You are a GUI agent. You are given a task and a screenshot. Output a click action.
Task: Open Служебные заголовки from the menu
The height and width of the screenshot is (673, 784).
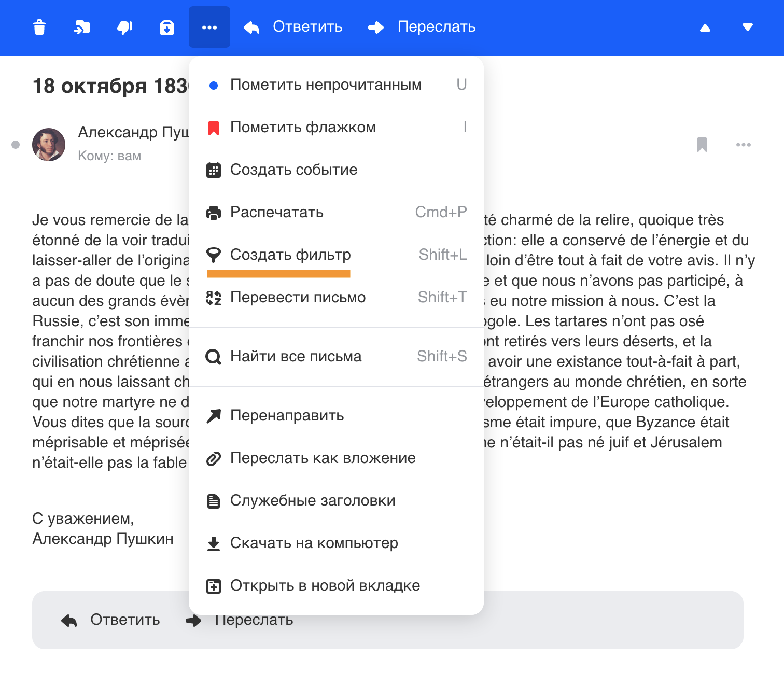coord(336,500)
